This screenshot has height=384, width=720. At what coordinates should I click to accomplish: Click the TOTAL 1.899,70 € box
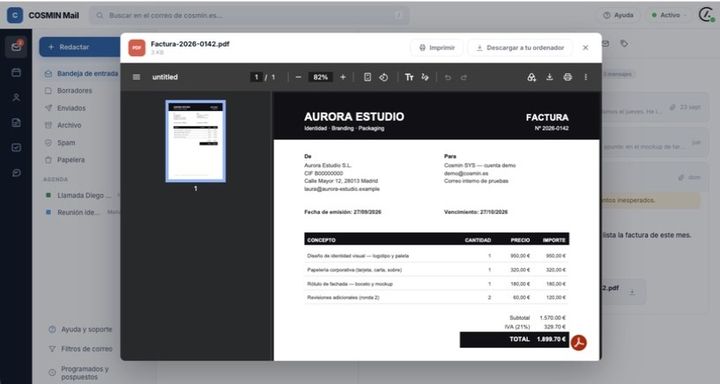(x=514, y=339)
